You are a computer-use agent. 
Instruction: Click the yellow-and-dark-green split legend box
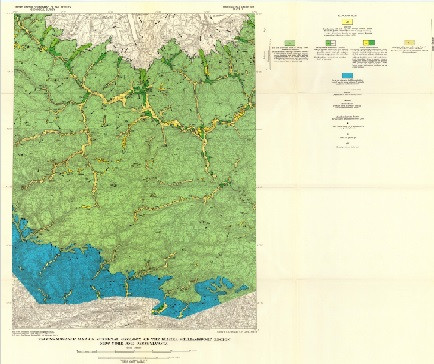369,43
